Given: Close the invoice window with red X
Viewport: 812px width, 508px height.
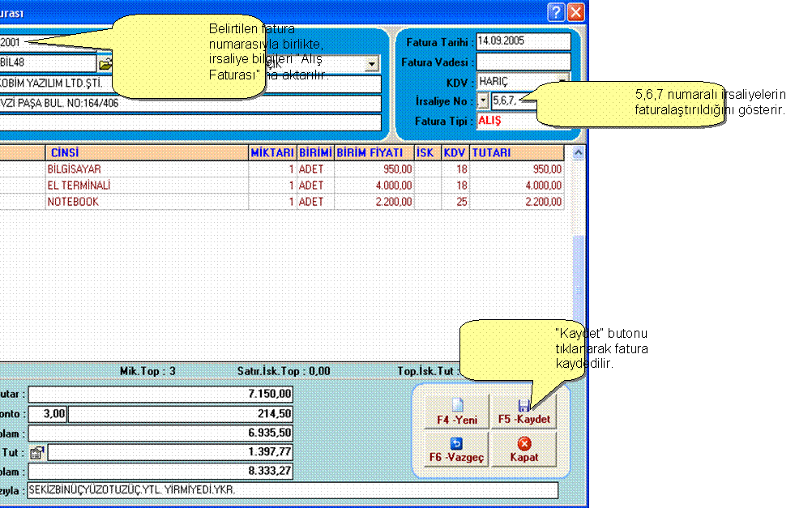Looking at the screenshot, I should click(x=575, y=12).
